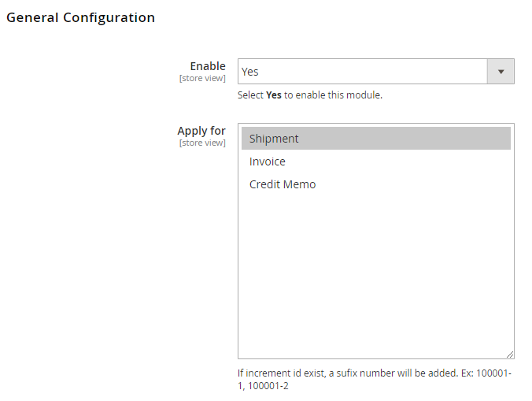This screenshot has height=401, width=532.
Task: Click the store view scope under Apply for
Action: (202, 143)
